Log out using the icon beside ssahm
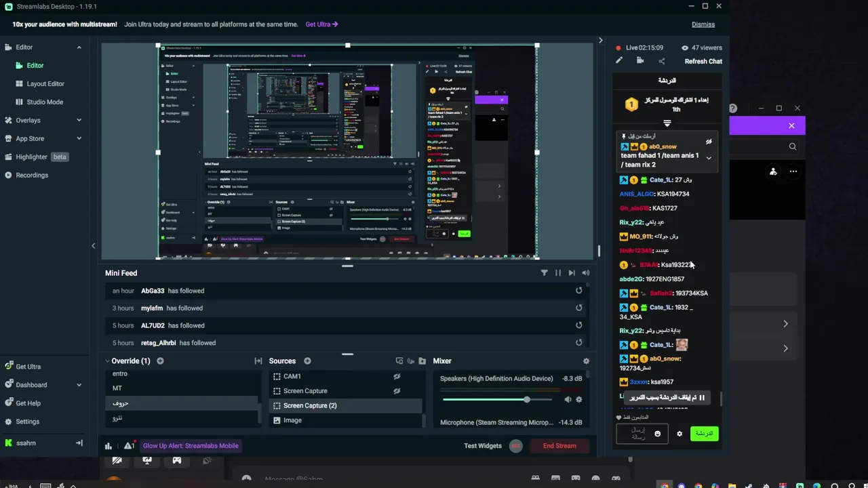Screen dimensions: 868x488 click(79, 443)
